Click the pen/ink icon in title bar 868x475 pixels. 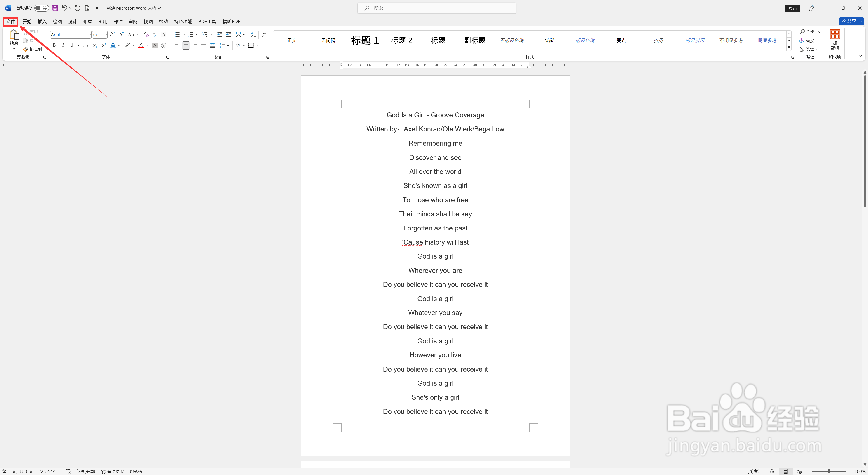click(x=811, y=8)
